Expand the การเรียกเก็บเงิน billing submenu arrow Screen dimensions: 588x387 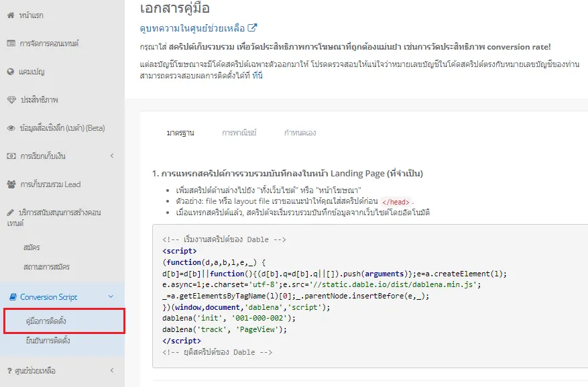[112, 156]
